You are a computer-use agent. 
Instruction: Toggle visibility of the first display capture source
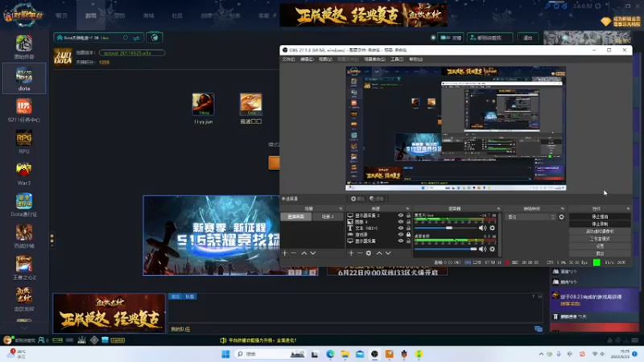[x=400, y=215]
